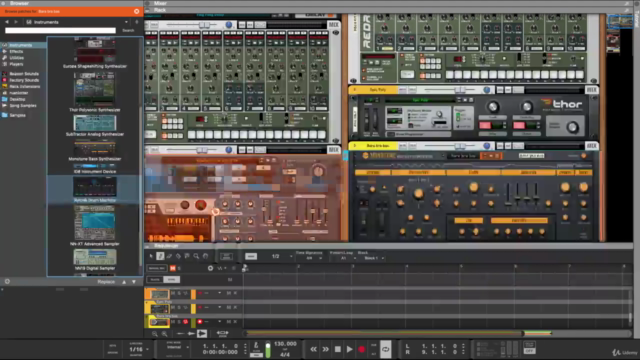Solo the top orange sequencer track
Image resolution: width=640 pixels, height=360 pixels.
(179, 293)
